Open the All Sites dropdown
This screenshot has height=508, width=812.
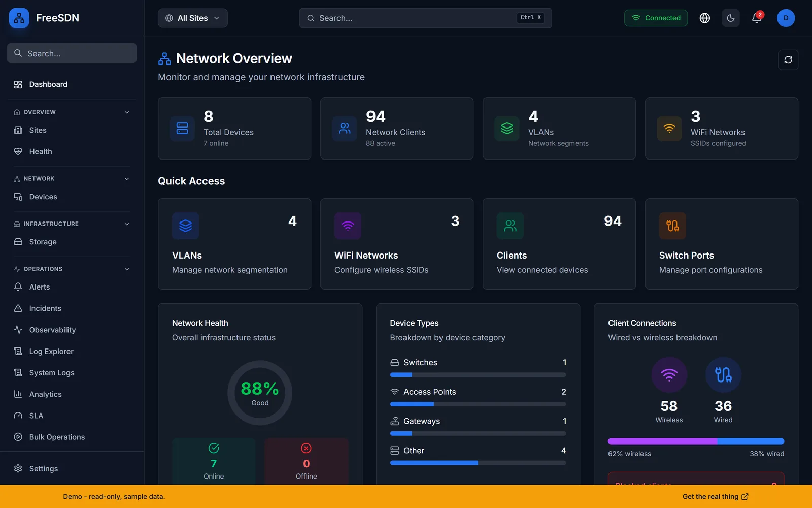click(x=193, y=18)
